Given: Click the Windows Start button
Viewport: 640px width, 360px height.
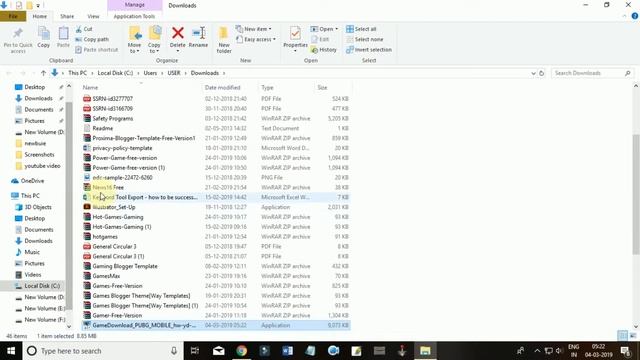Looking at the screenshot, I should [11, 351].
